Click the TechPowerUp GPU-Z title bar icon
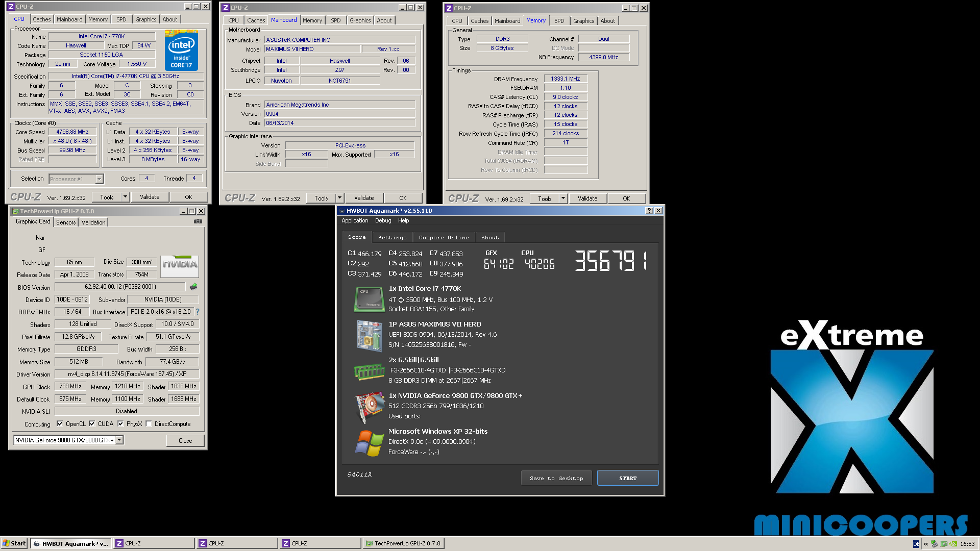 (x=15, y=211)
